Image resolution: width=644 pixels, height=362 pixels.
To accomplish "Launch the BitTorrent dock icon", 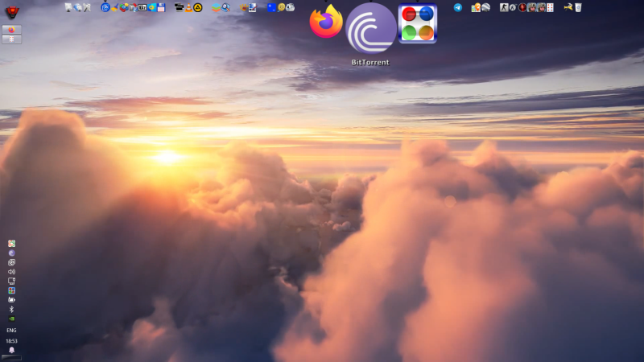I will pos(371,28).
